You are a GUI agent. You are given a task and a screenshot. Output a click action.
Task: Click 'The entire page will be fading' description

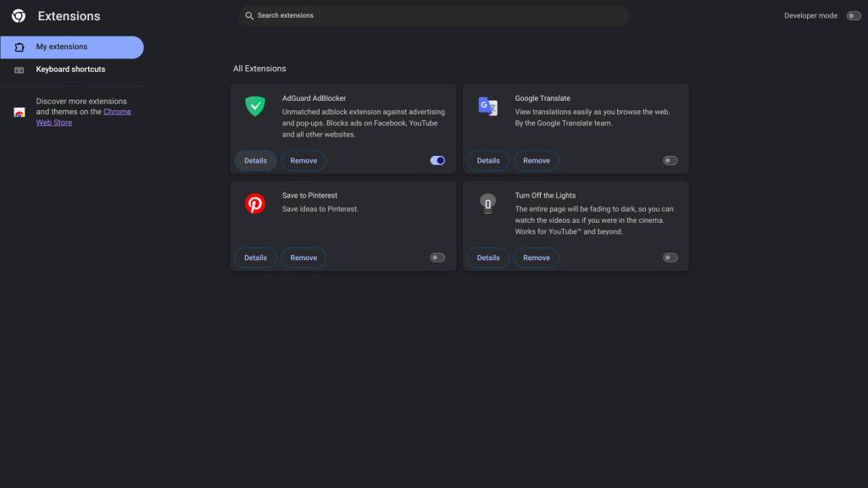click(594, 220)
